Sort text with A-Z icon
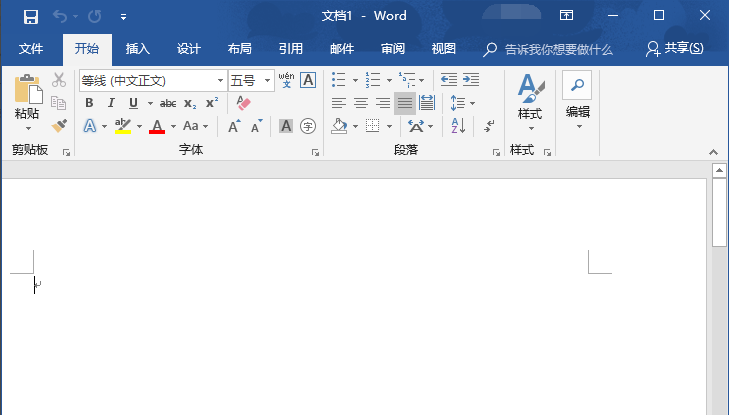 458,126
